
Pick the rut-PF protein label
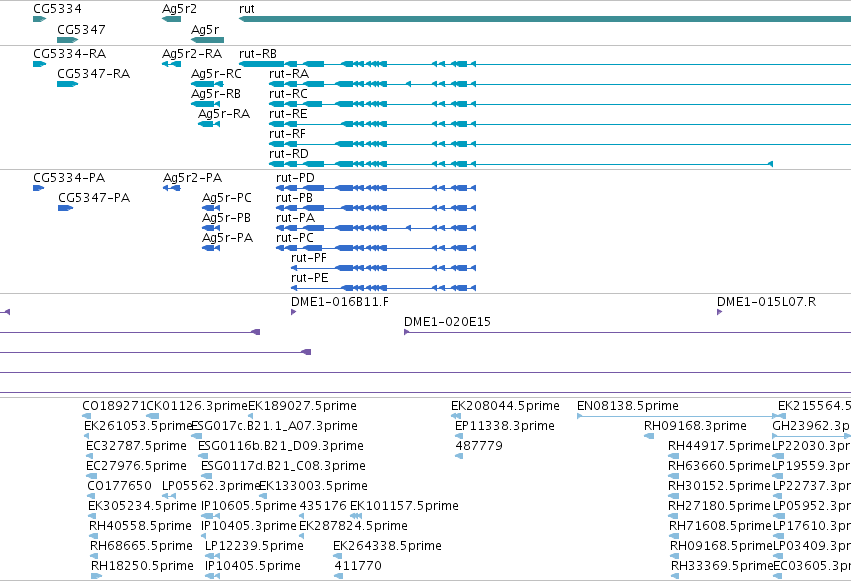click(309, 258)
